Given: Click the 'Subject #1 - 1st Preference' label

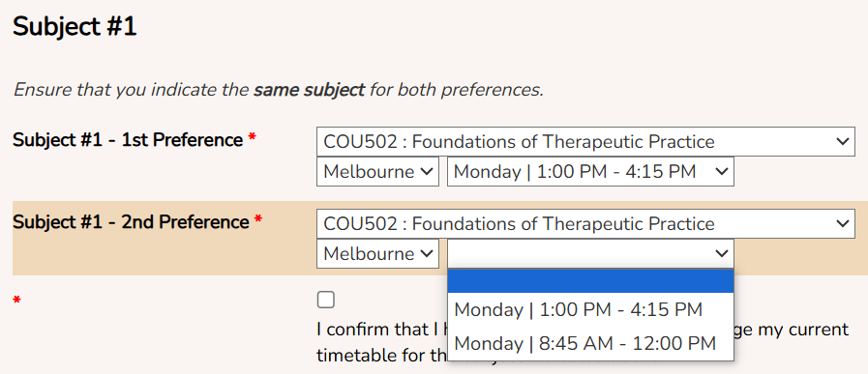Looking at the screenshot, I should [x=128, y=140].
